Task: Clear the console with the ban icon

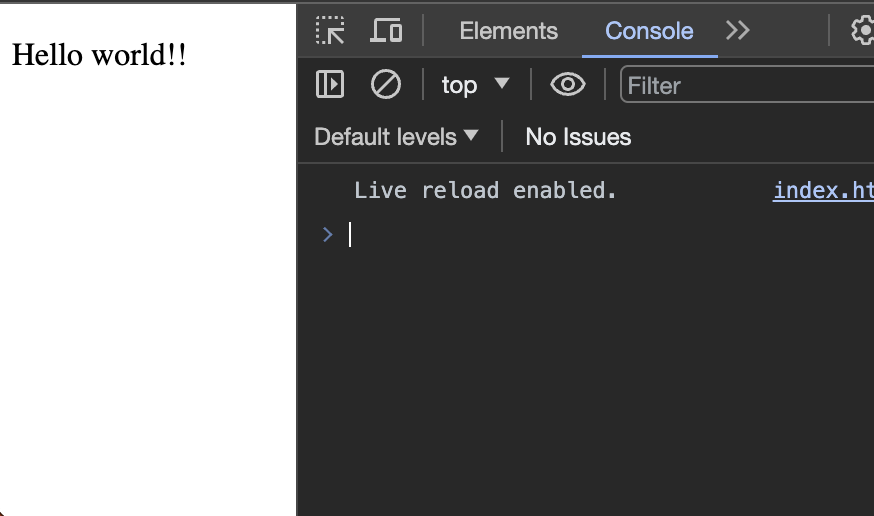Action: coord(386,85)
